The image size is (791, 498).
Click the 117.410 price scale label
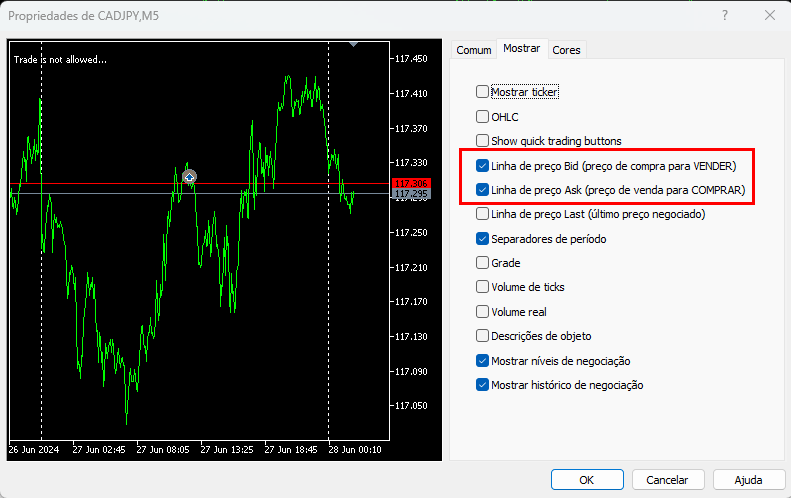pos(411,93)
